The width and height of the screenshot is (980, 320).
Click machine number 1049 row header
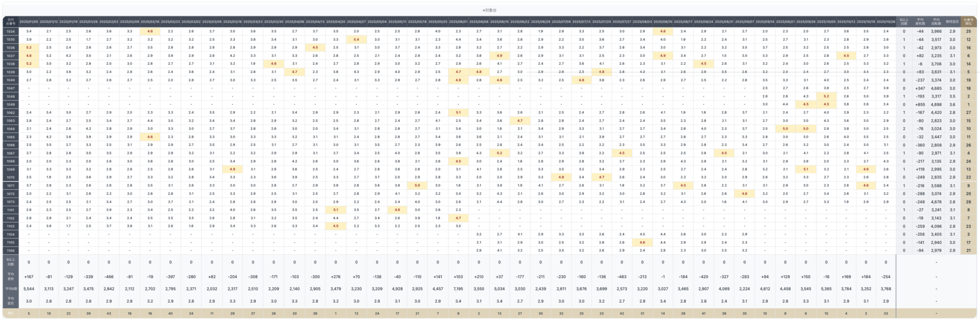point(11,104)
